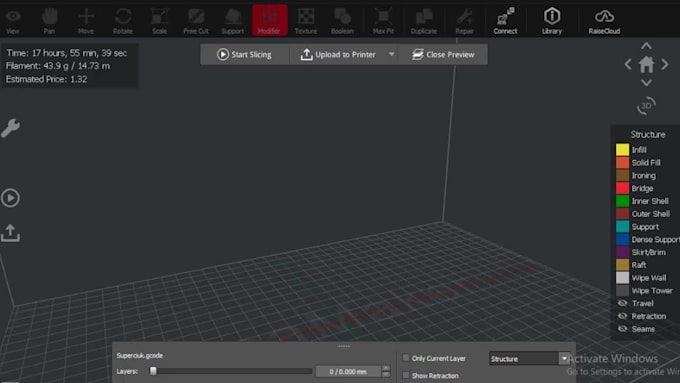Toggle the 3D perspective view icon

coord(646,105)
